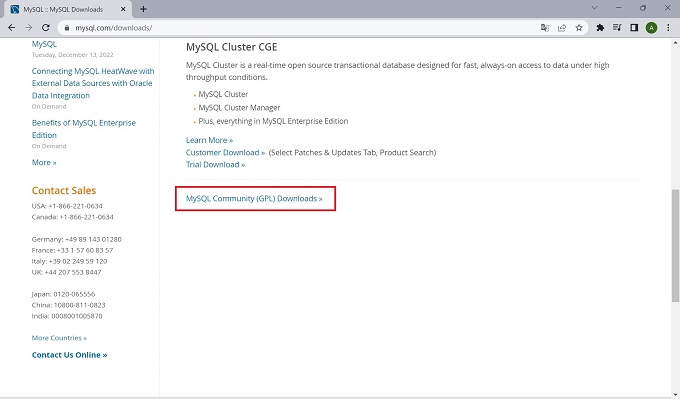Click the USA phone number line
The width and height of the screenshot is (680, 399).
[67, 206]
